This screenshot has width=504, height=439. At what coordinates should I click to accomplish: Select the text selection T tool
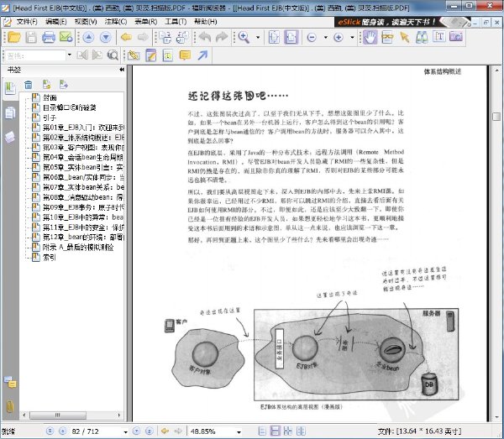point(439,37)
